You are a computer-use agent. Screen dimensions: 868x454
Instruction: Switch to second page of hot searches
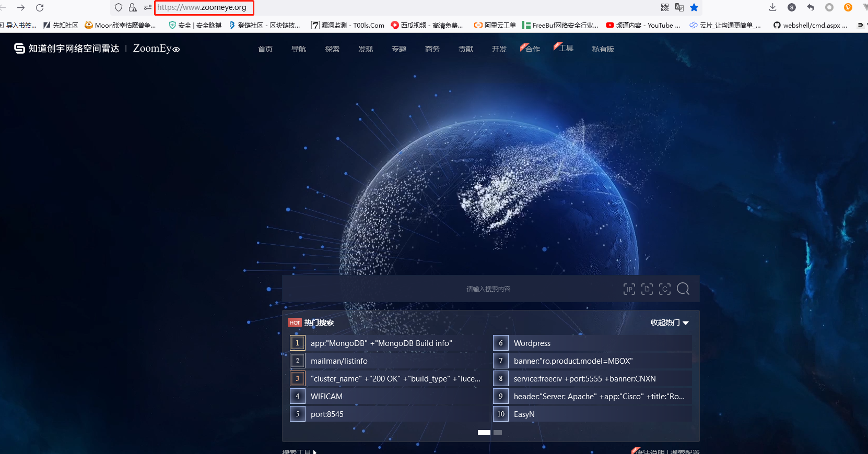pyautogui.click(x=498, y=433)
